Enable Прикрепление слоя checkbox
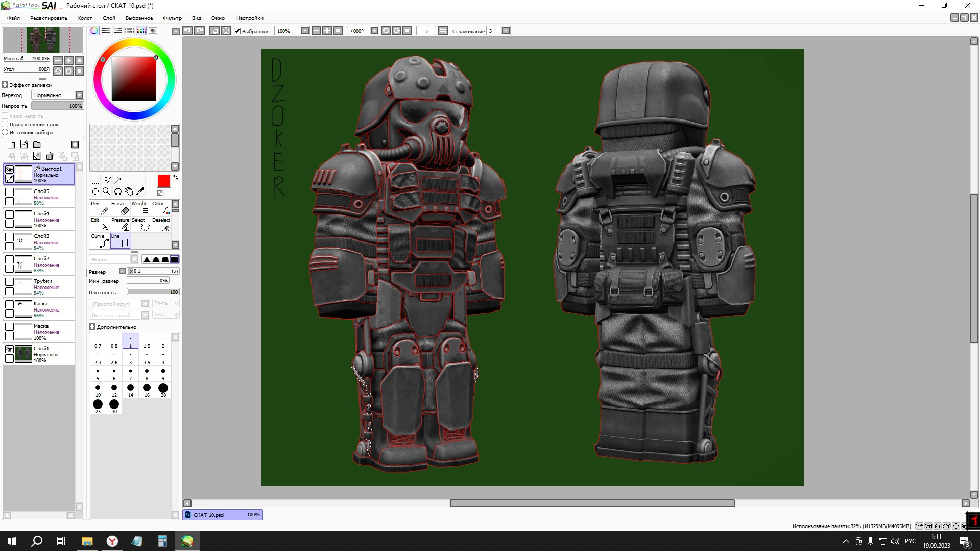The width and height of the screenshot is (980, 551). click(x=5, y=124)
